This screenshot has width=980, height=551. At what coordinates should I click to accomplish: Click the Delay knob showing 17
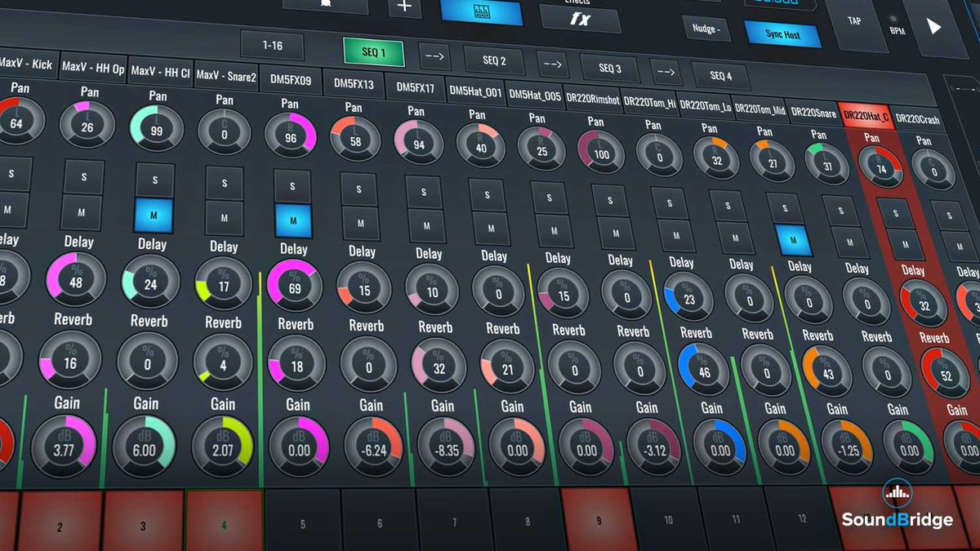point(224,286)
